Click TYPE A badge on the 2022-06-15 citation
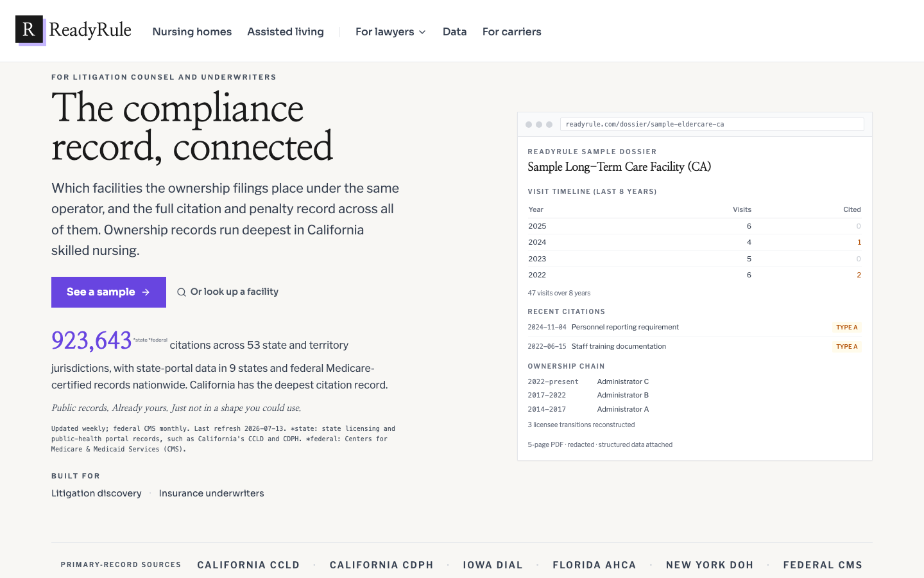 tap(846, 347)
